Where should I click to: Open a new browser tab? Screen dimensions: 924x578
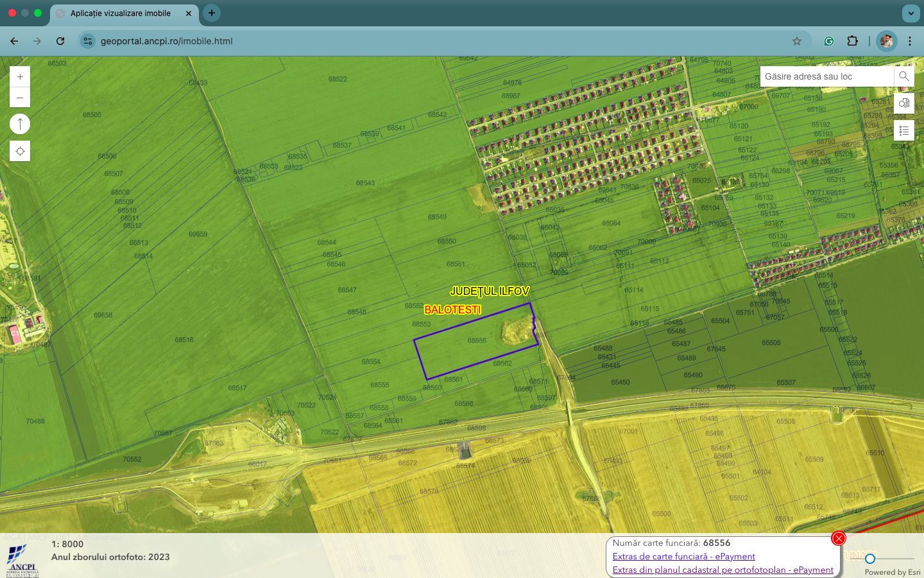point(211,13)
